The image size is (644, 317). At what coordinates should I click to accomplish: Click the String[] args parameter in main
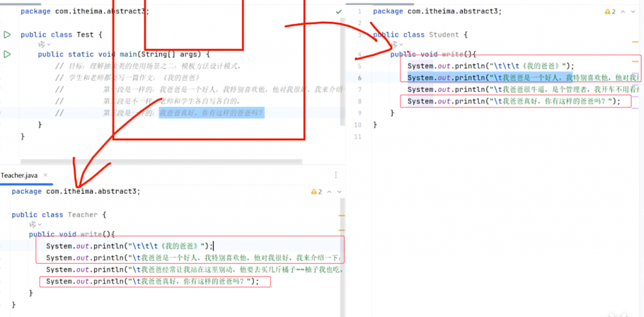170,54
